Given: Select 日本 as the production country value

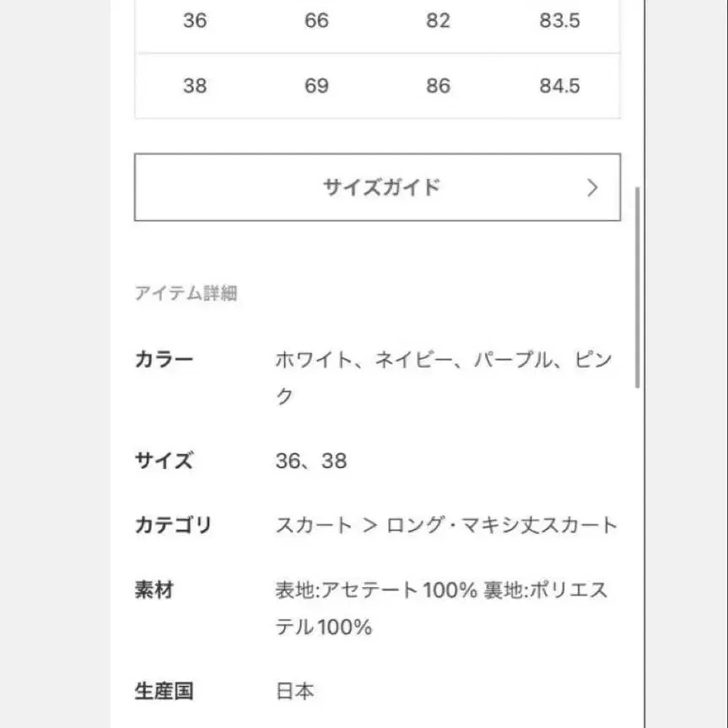Looking at the screenshot, I should (294, 691).
